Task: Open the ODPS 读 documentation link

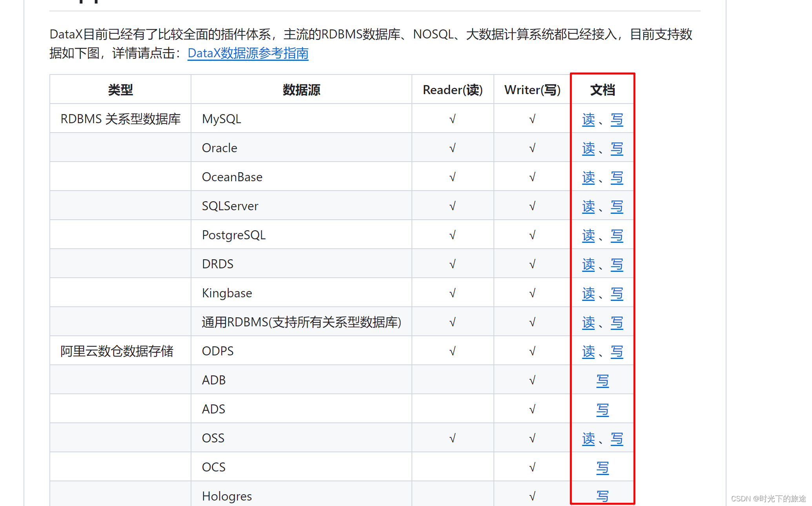Action: coord(588,351)
